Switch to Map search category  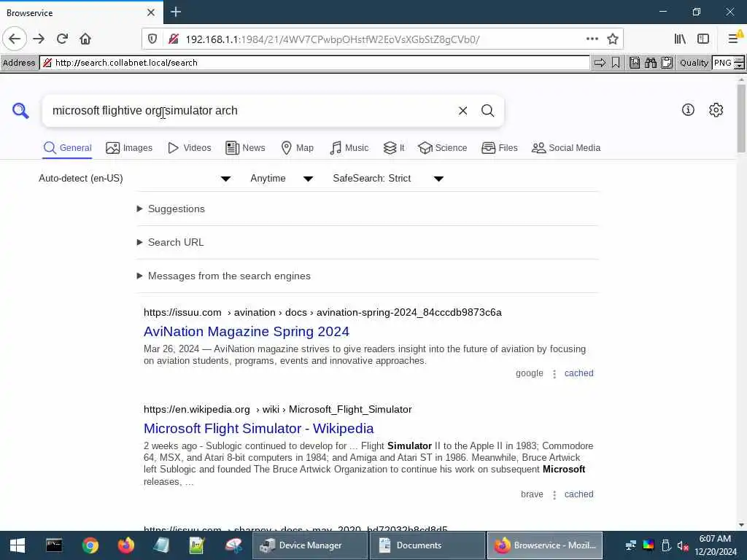(x=298, y=147)
